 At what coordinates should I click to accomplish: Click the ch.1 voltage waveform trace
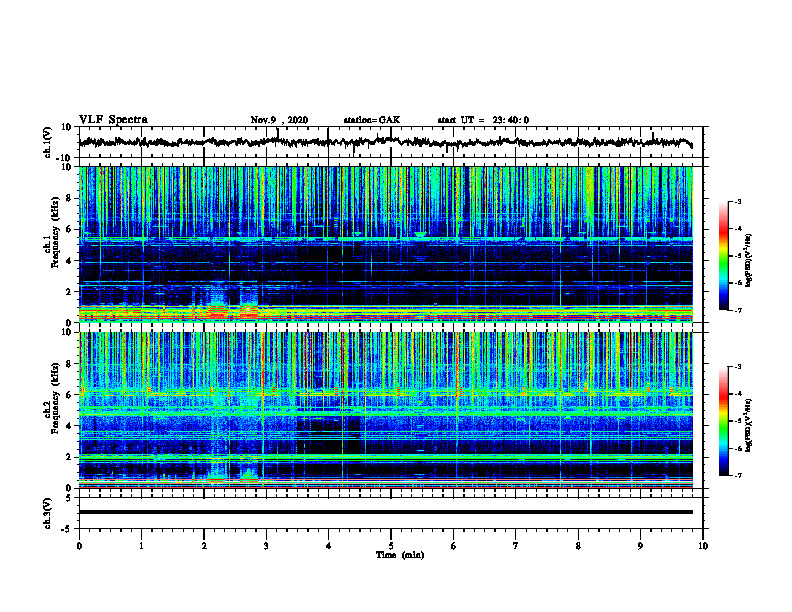click(386, 142)
